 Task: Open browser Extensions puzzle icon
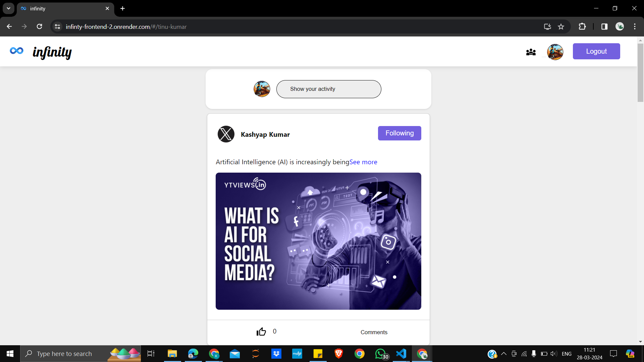(582, 26)
